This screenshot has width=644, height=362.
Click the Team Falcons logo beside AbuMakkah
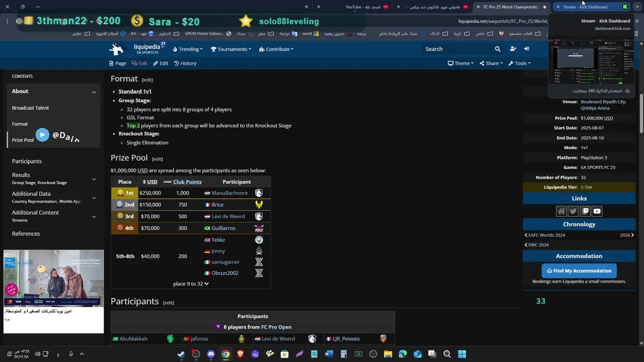click(170, 339)
